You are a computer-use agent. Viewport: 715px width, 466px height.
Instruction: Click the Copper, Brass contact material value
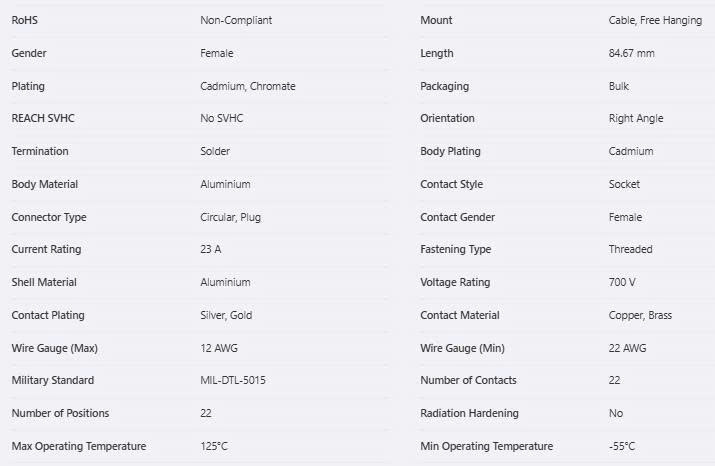point(640,315)
